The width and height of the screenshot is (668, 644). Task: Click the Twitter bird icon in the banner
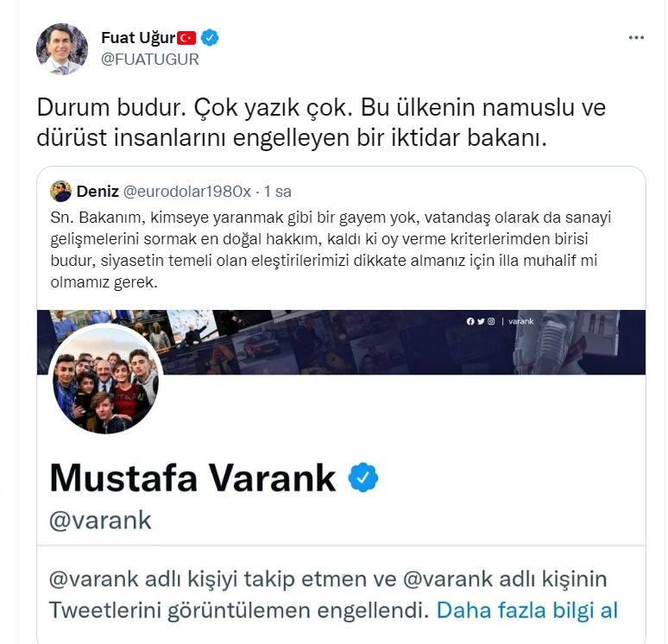481,321
